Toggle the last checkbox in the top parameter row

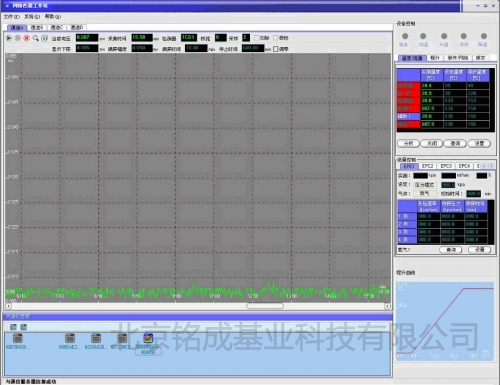[275, 38]
